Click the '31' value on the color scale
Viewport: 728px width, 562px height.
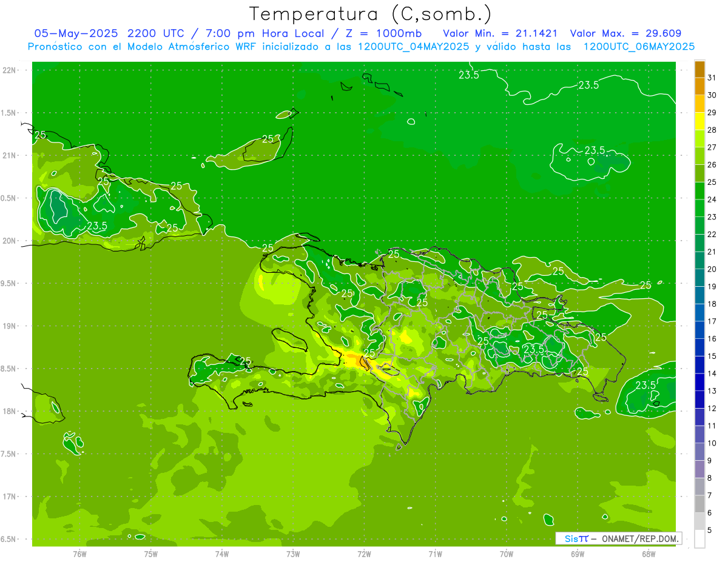click(712, 78)
